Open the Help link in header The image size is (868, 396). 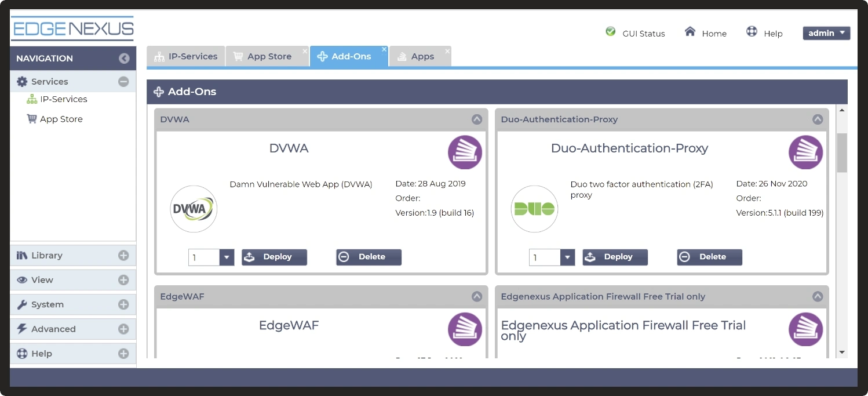click(x=773, y=34)
